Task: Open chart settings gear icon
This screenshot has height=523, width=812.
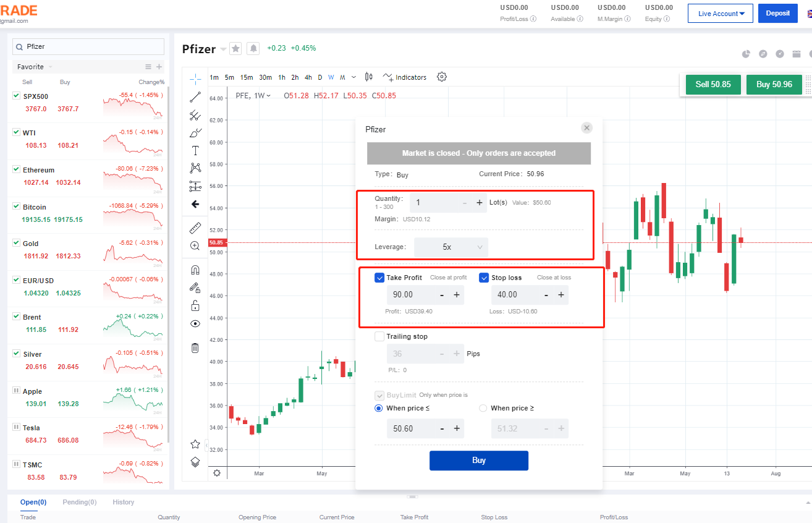Action: tap(441, 77)
